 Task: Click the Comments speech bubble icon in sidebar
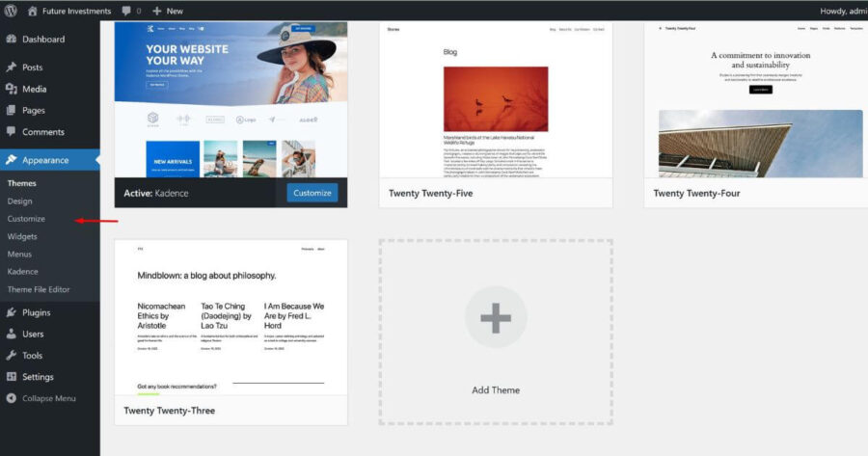(11, 132)
